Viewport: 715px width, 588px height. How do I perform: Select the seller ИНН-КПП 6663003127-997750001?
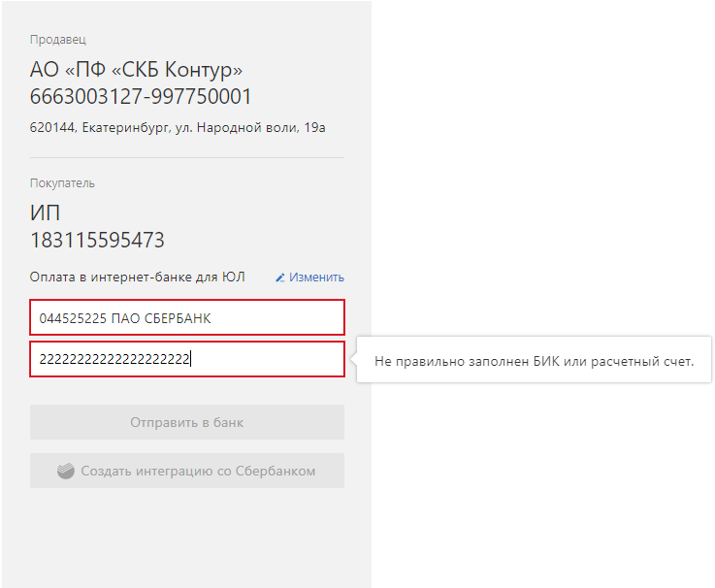141,97
